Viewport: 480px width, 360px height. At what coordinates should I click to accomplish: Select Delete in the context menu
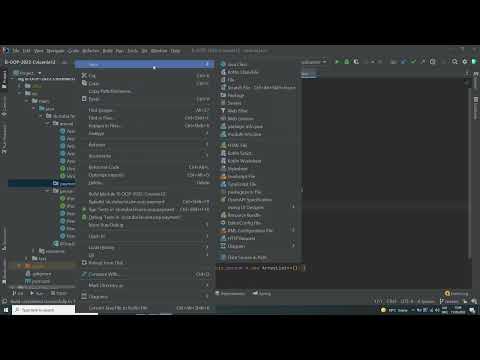click(x=145, y=183)
